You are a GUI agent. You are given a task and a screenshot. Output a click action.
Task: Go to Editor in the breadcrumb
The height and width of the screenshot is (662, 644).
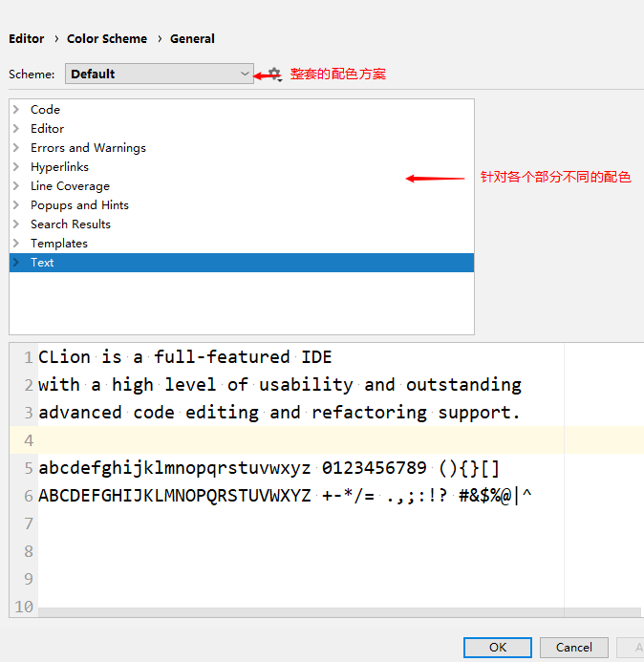coord(27,39)
